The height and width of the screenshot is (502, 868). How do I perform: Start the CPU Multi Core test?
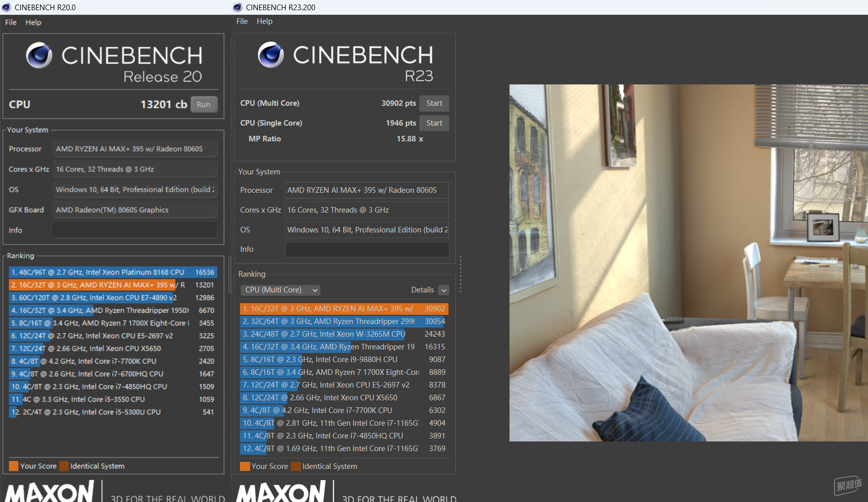pyautogui.click(x=434, y=103)
